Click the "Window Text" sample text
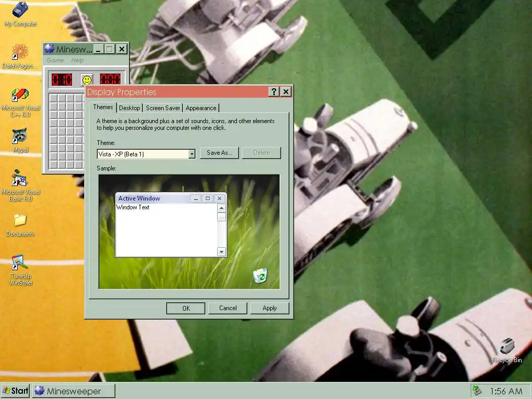The width and height of the screenshot is (532, 399). click(x=132, y=207)
